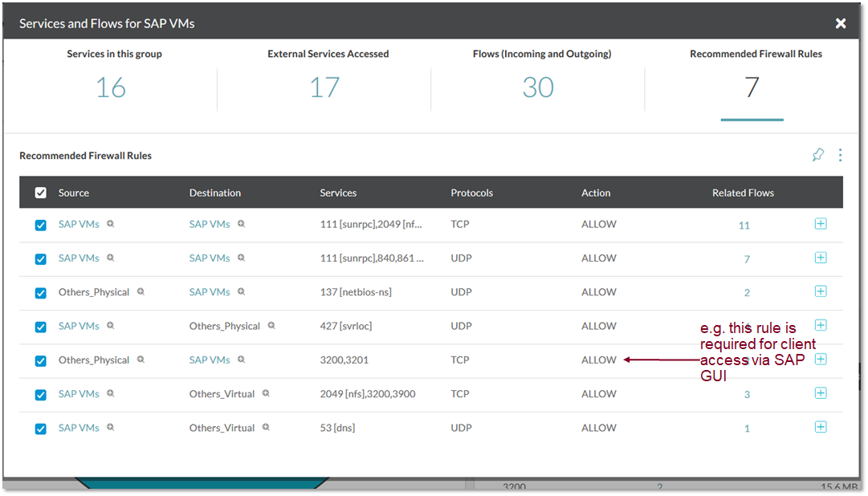This screenshot has width=868, height=496.
Task: Open the 7 related flows link in the second row
Action: click(747, 259)
